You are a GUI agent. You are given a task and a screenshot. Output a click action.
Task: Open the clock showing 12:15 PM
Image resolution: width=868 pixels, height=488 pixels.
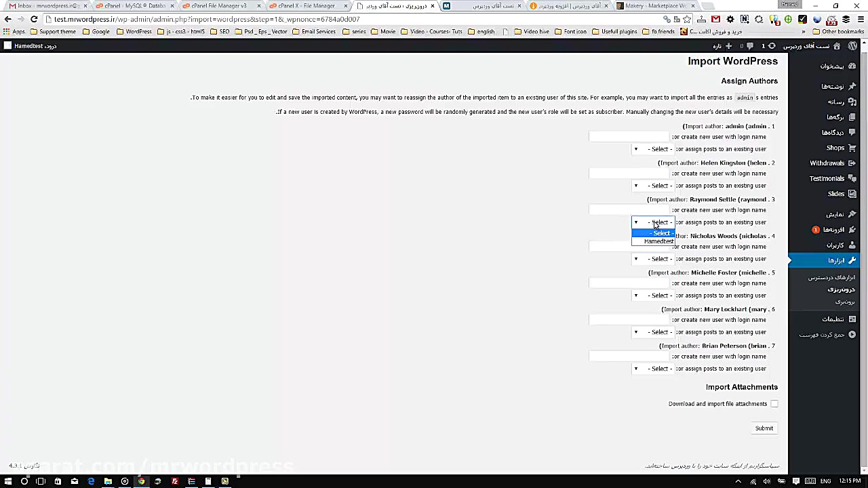point(850,481)
